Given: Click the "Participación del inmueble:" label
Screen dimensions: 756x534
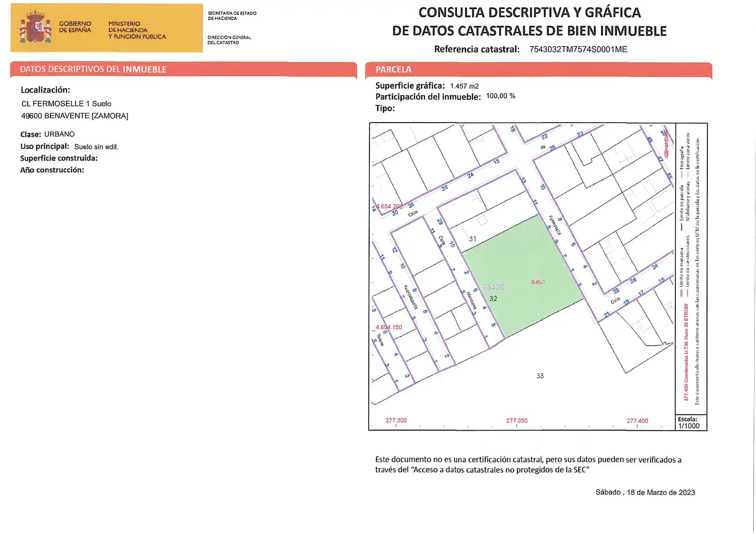Looking at the screenshot, I should (428, 97).
